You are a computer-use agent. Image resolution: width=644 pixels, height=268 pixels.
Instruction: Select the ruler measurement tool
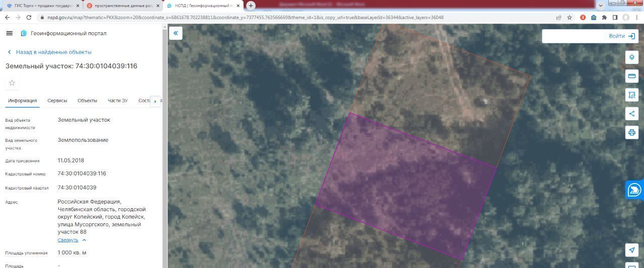click(x=632, y=76)
